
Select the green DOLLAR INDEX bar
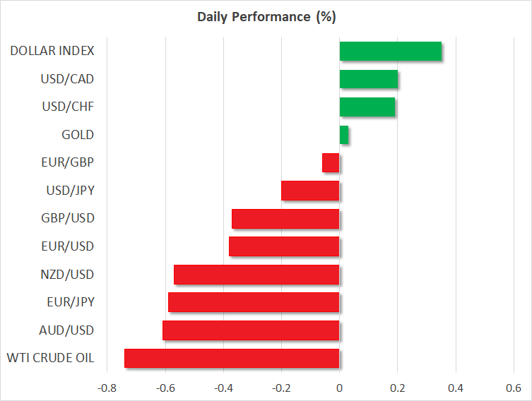(391, 52)
